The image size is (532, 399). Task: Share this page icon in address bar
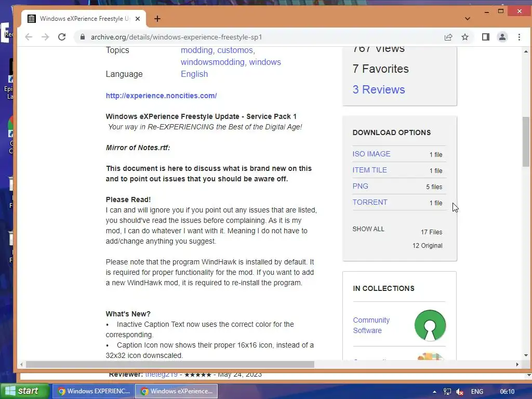coord(448,37)
